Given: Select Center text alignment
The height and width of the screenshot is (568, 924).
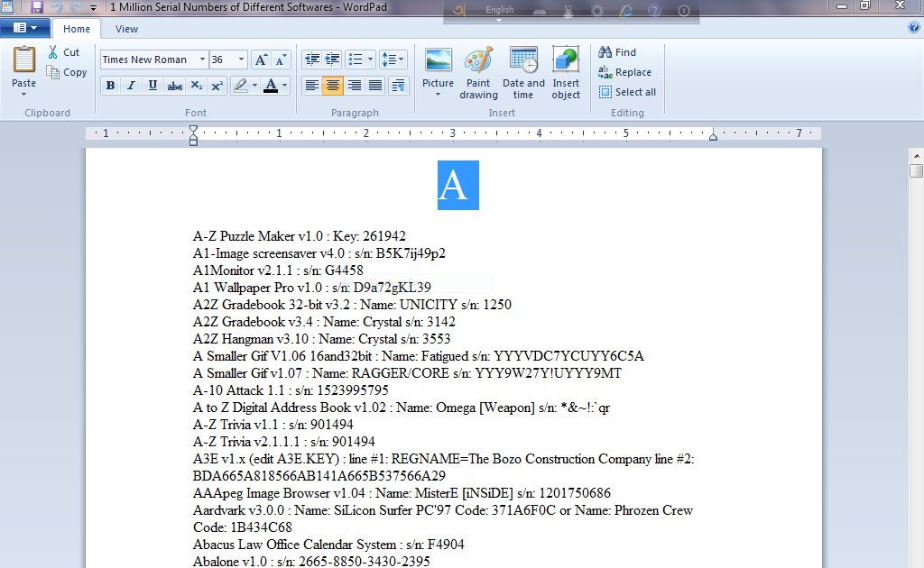Looking at the screenshot, I should point(332,86).
